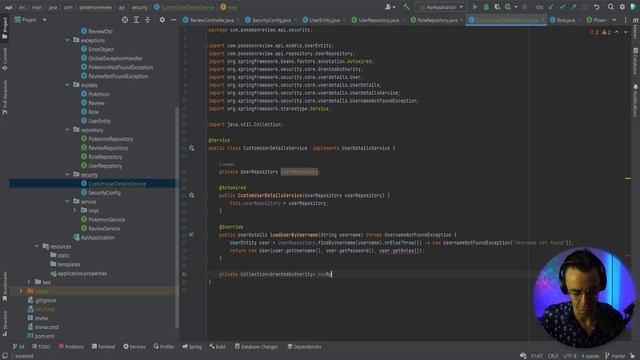Screen dimensions: 640x360
Task: Run ApiApplication with the green play icon
Action: [x=475, y=7]
